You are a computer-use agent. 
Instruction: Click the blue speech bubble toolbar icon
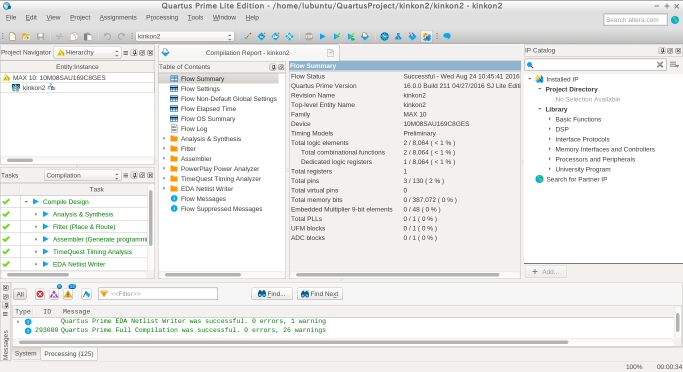[447, 37]
